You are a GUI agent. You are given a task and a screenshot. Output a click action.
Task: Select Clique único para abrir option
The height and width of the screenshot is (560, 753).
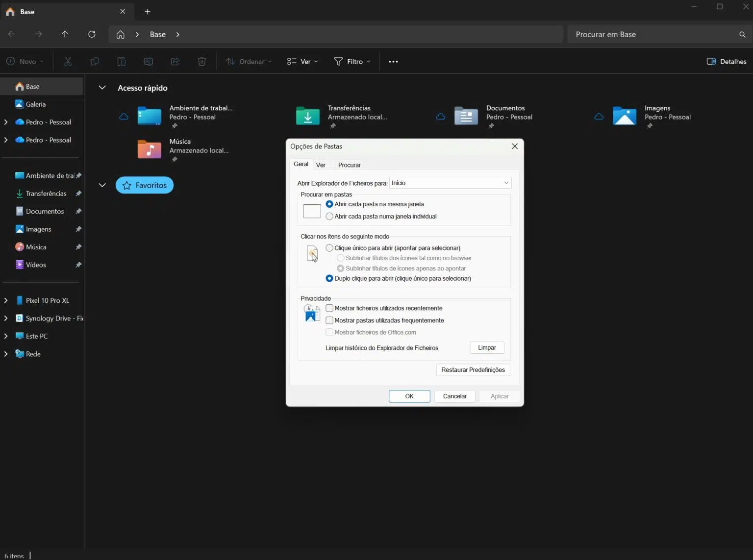pyautogui.click(x=329, y=248)
